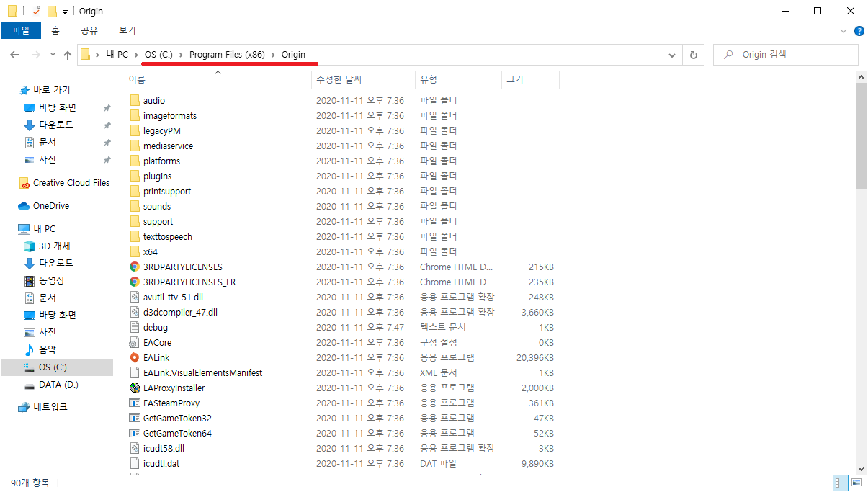Viewport: 868px width, 492px height.
Task: Open the 홈 ribbon tab
Action: tap(55, 30)
